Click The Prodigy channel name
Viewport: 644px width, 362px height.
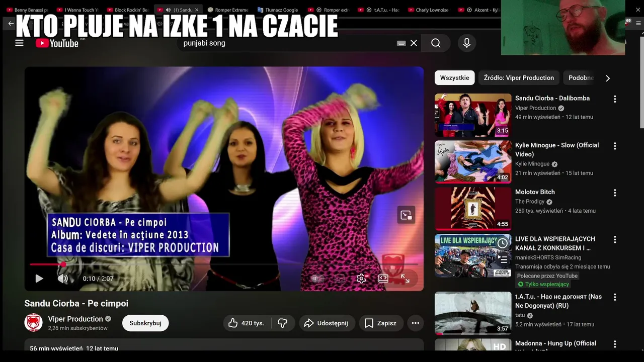tap(530, 202)
